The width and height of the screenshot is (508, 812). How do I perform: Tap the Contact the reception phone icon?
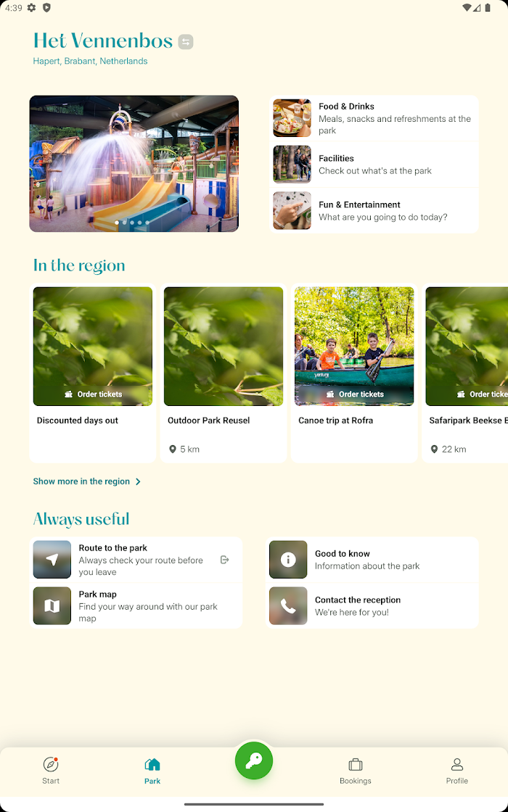pos(288,605)
